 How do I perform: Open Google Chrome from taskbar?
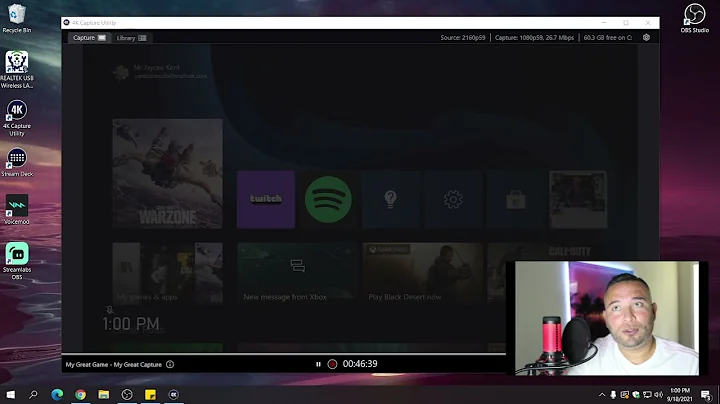(80, 394)
